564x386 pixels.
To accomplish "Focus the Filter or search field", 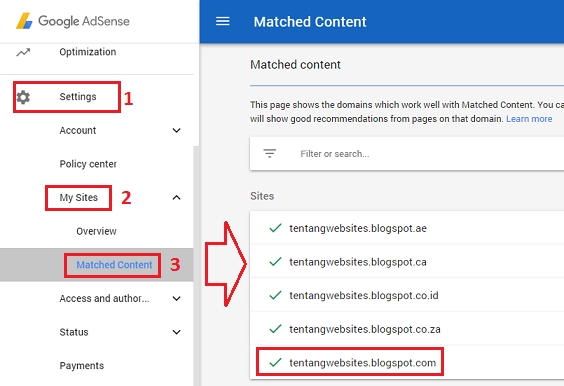I will tap(407, 154).
